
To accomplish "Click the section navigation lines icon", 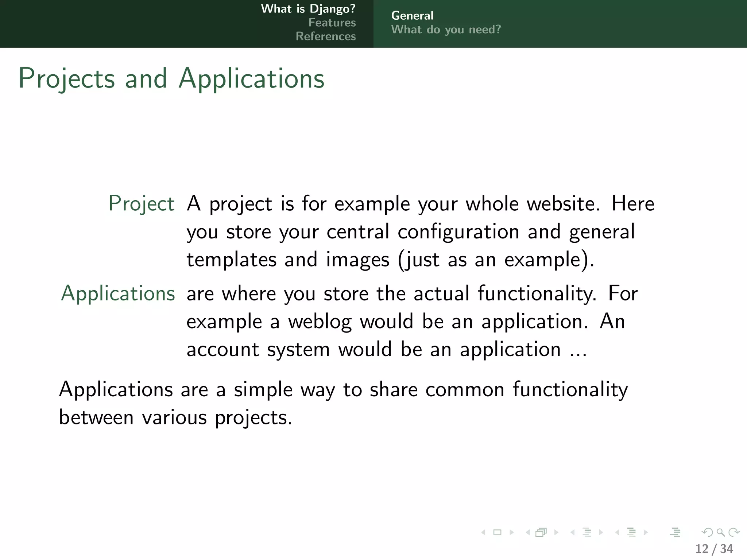I will (x=631, y=533).
